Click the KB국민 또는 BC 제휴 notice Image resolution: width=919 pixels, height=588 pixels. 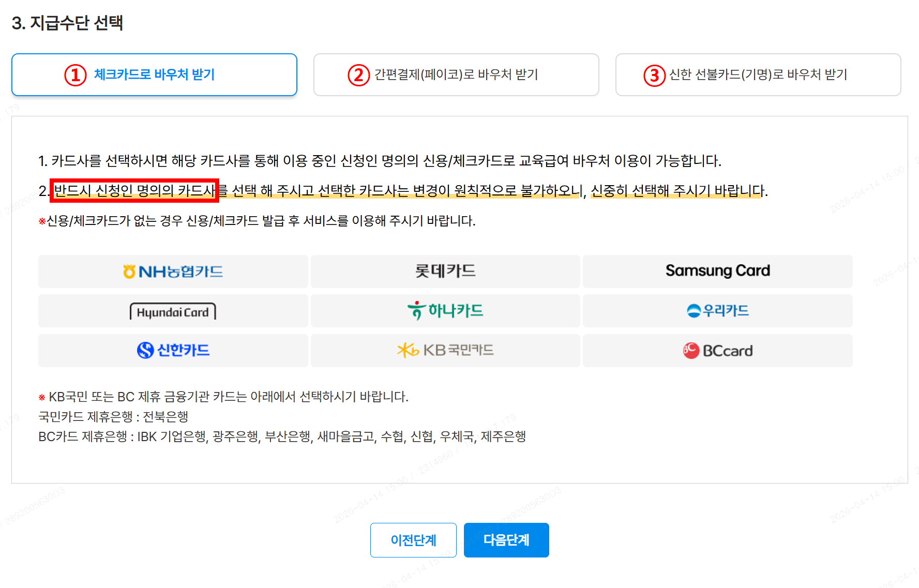click(223, 397)
